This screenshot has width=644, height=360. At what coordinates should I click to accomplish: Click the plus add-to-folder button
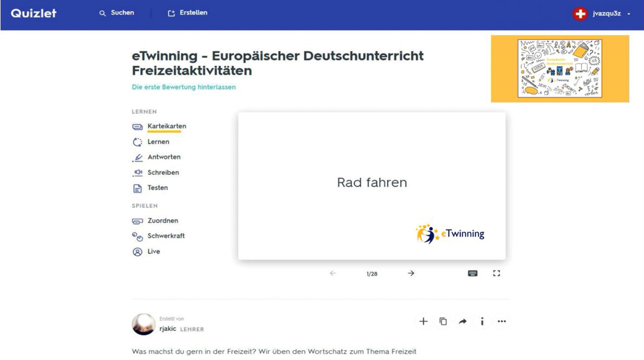pyautogui.click(x=423, y=321)
